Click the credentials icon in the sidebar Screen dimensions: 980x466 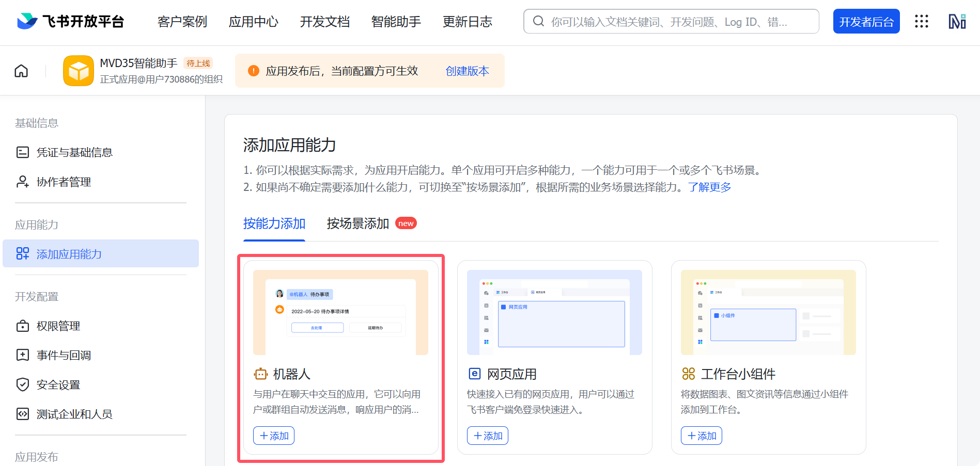(x=23, y=152)
